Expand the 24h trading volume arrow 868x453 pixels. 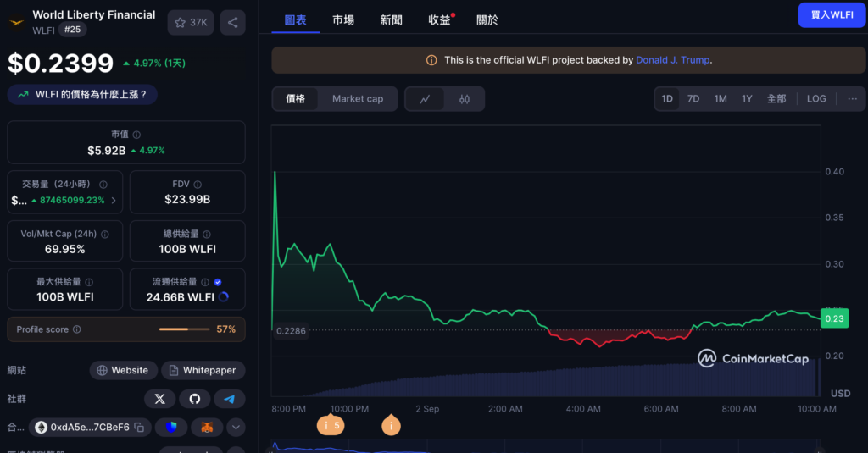click(114, 201)
